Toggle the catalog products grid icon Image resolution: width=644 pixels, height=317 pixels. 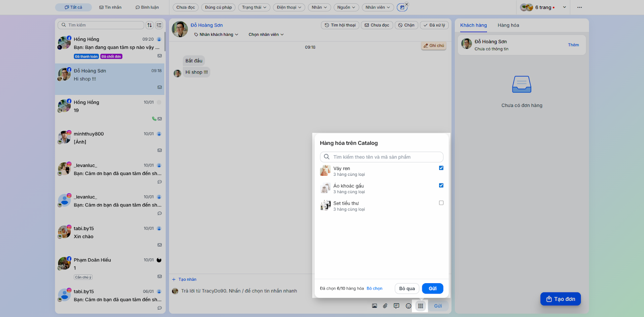[421, 306]
